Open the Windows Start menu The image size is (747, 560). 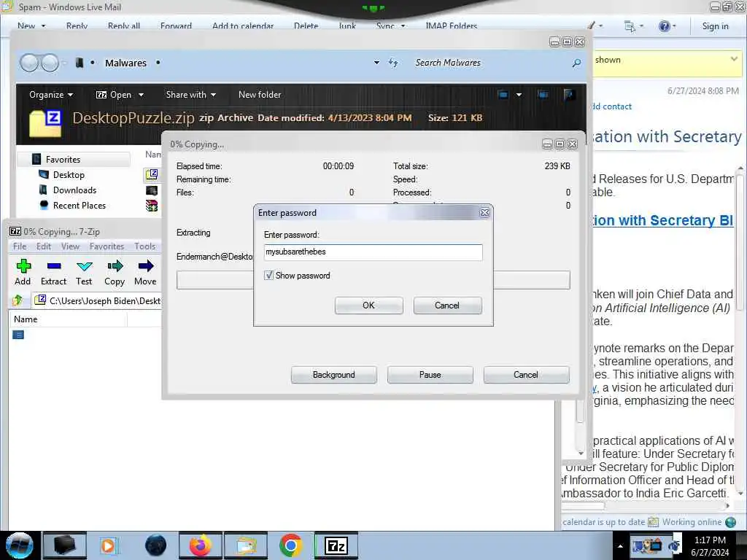pyautogui.click(x=19, y=545)
